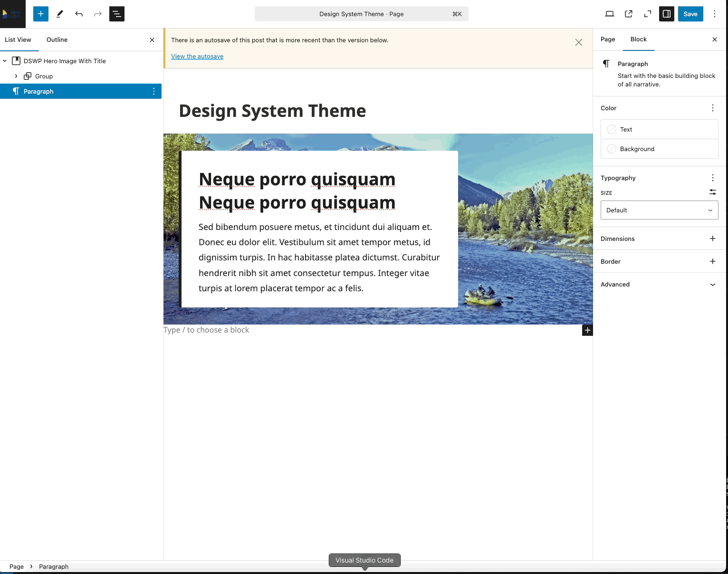Toggle custom font size control

[713, 192]
